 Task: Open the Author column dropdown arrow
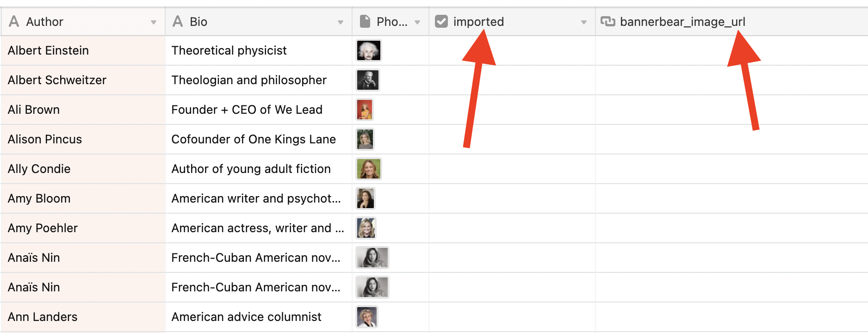pyautogui.click(x=154, y=22)
